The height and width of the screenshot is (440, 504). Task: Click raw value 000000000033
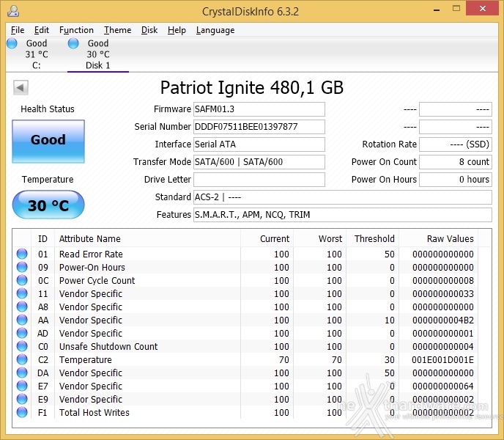(x=443, y=293)
